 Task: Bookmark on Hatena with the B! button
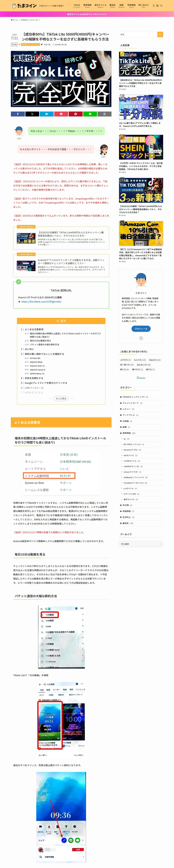[47, 114]
